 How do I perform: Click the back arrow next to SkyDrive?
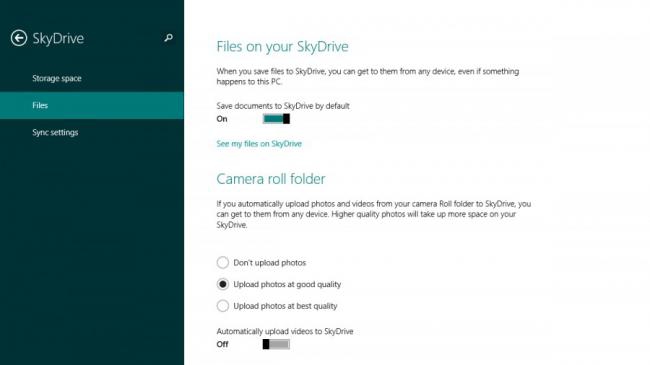(x=19, y=38)
